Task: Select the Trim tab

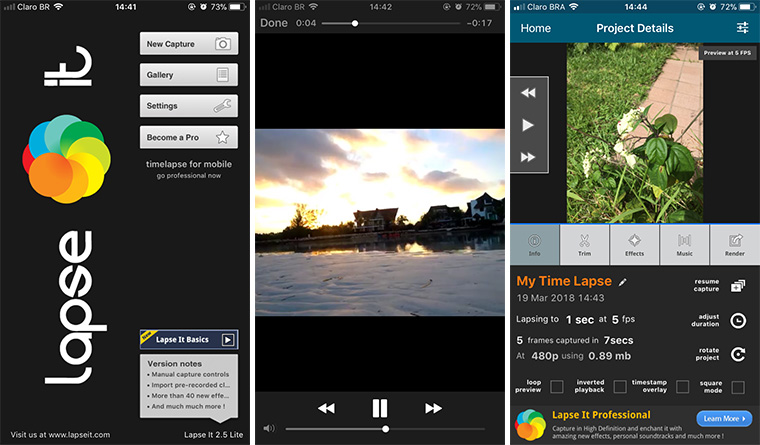Action: coord(585,245)
